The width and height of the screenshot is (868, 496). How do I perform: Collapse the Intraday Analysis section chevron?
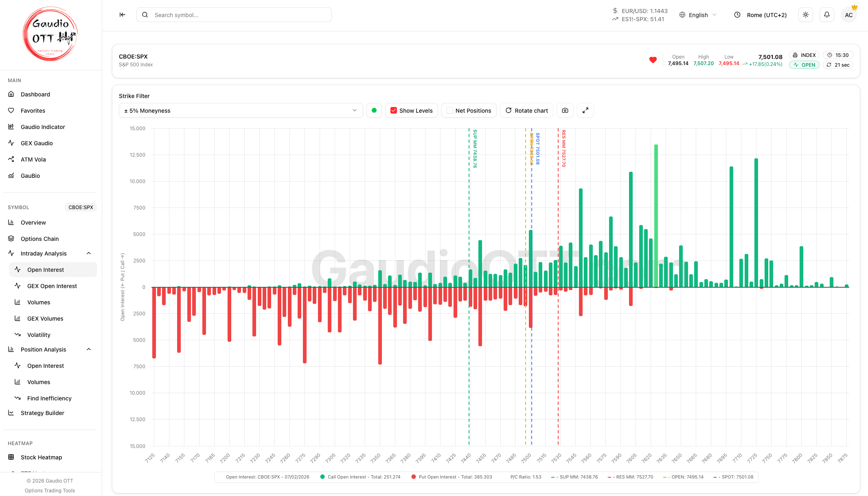point(89,253)
